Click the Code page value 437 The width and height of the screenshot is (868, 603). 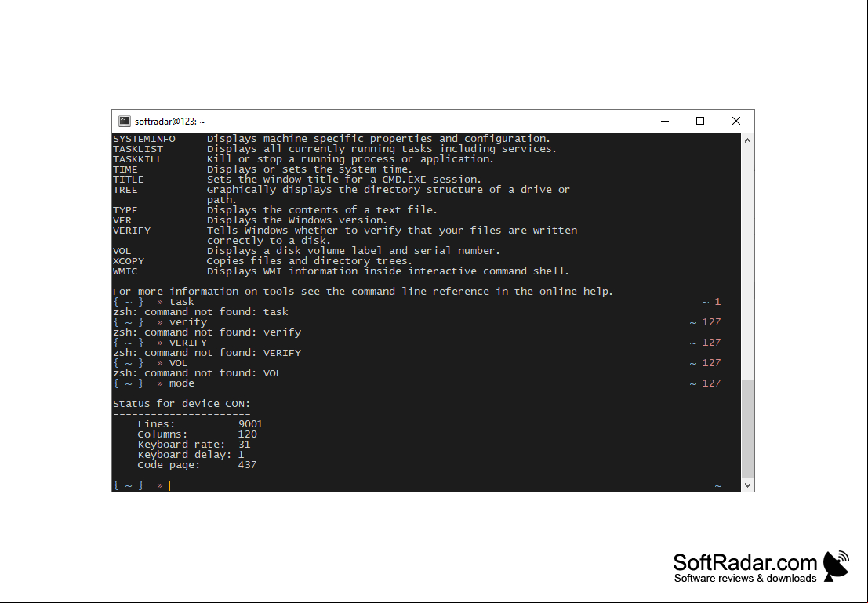click(247, 465)
